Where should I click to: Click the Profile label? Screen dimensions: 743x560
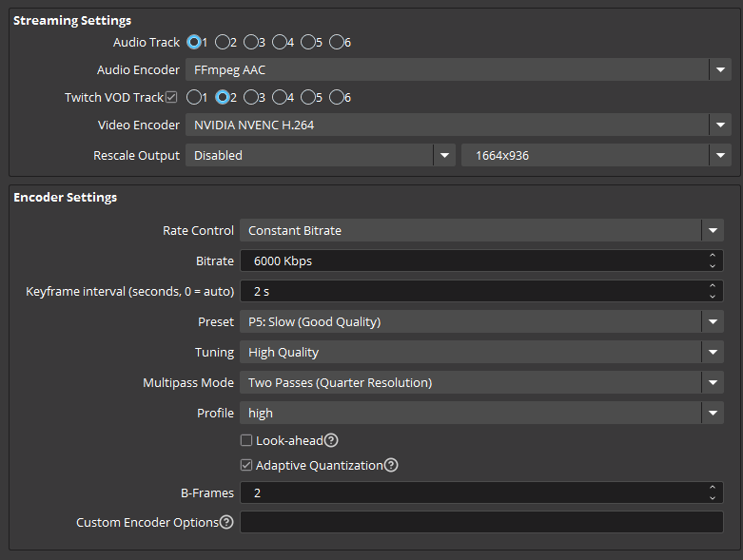[215, 413]
